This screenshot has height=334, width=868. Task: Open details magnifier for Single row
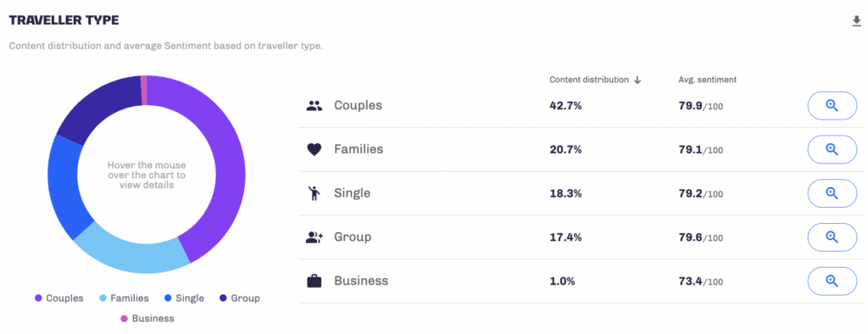pyautogui.click(x=832, y=192)
